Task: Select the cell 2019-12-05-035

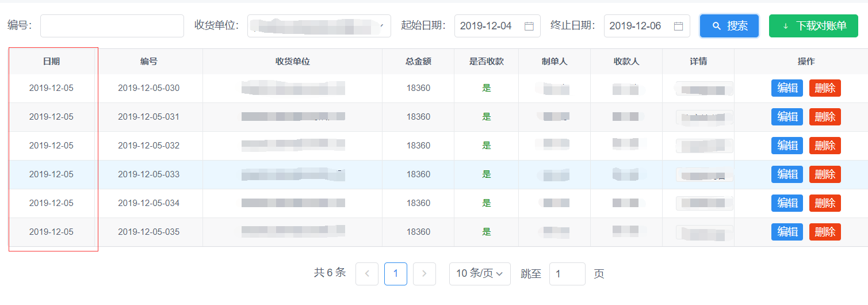Action: (x=149, y=232)
